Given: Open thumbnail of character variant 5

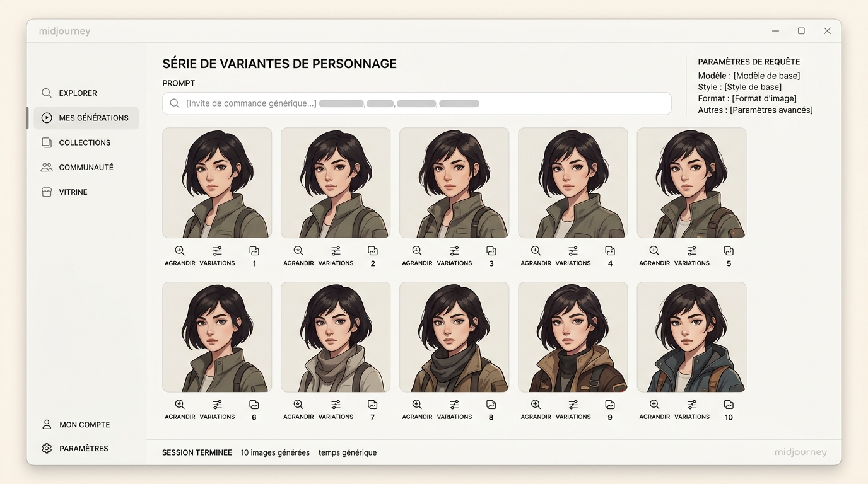Looking at the screenshot, I should (691, 183).
